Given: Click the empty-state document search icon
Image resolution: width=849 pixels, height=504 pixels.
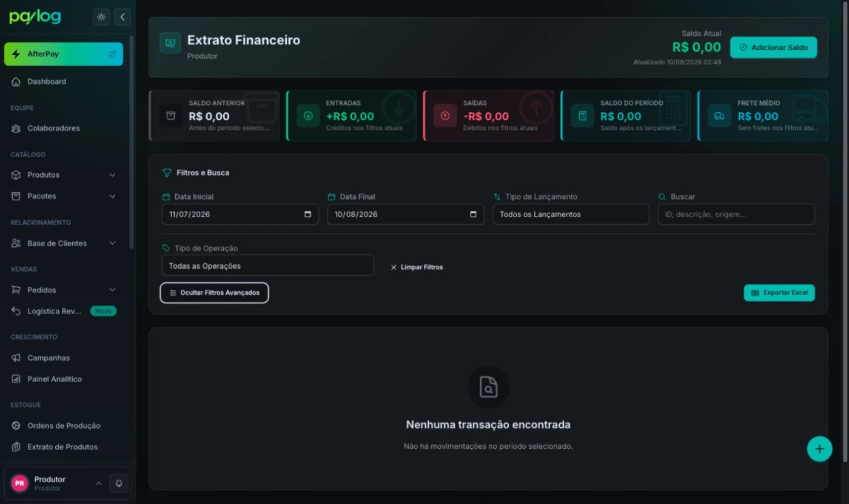Looking at the screenshot, I should (488, 387).
